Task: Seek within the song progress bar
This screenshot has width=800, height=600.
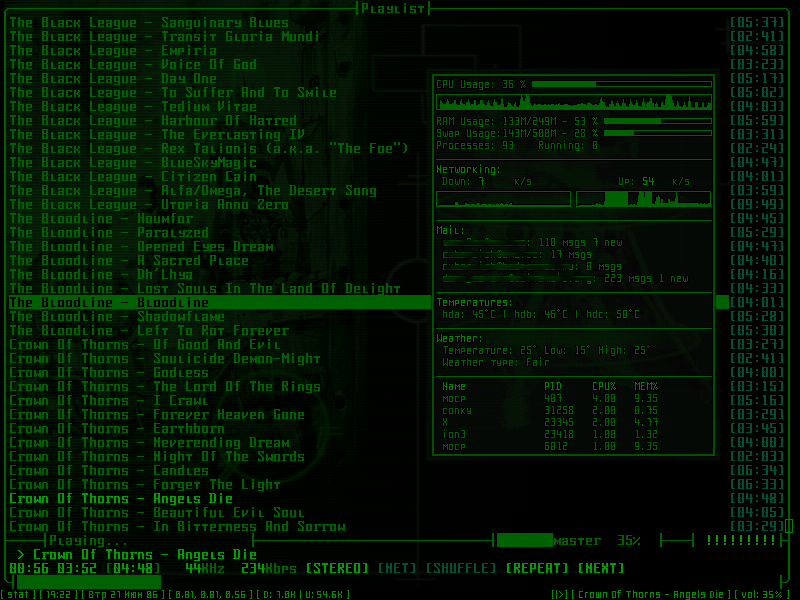Action: point(90,581)
